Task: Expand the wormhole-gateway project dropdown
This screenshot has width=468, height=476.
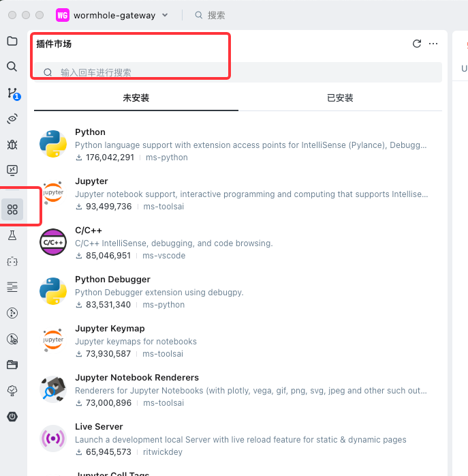Action: 164,15
